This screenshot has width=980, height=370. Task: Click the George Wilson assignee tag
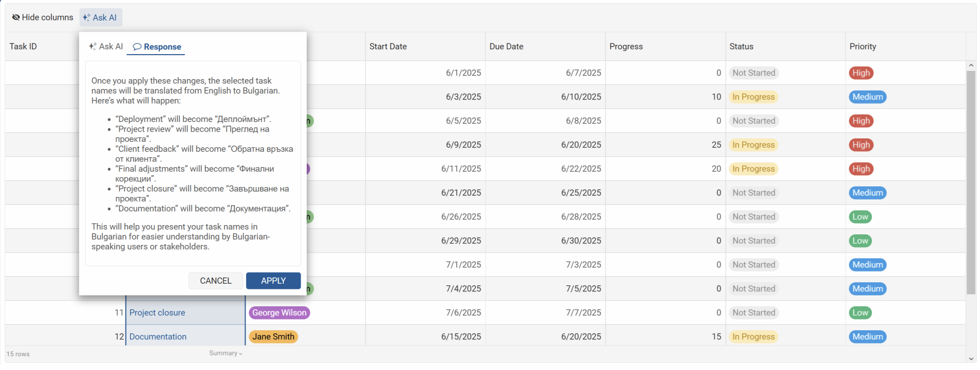279,313
